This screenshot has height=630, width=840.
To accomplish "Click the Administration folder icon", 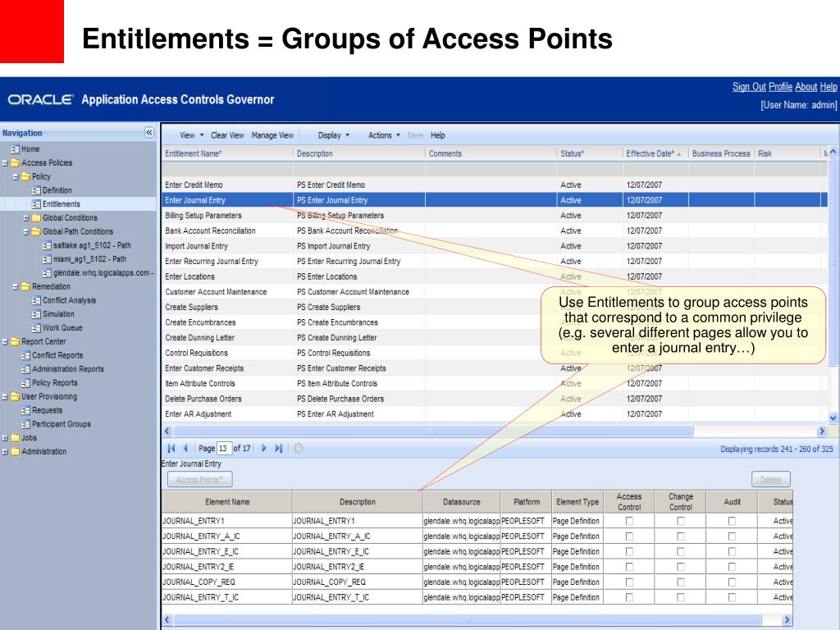I will pos(15,452).
